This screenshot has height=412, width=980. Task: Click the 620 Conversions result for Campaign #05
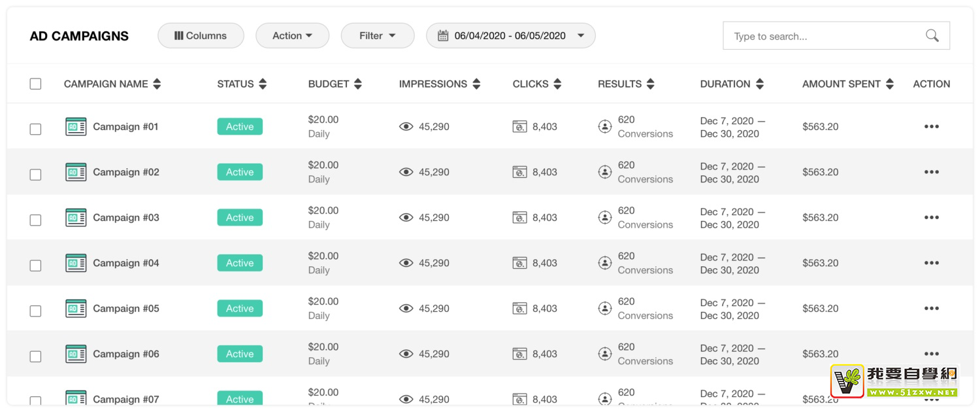(645, 309)
